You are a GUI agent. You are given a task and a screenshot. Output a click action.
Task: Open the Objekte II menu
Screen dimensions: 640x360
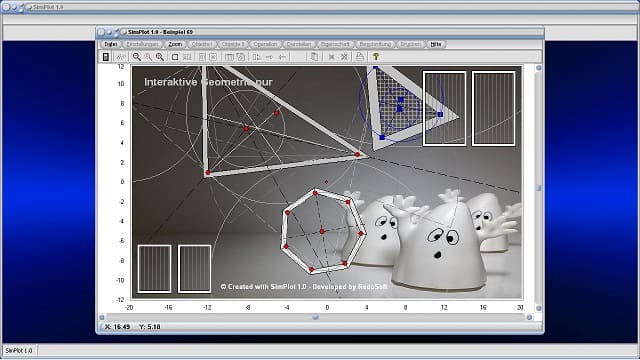pyautogui.click(x=233, y=44)
